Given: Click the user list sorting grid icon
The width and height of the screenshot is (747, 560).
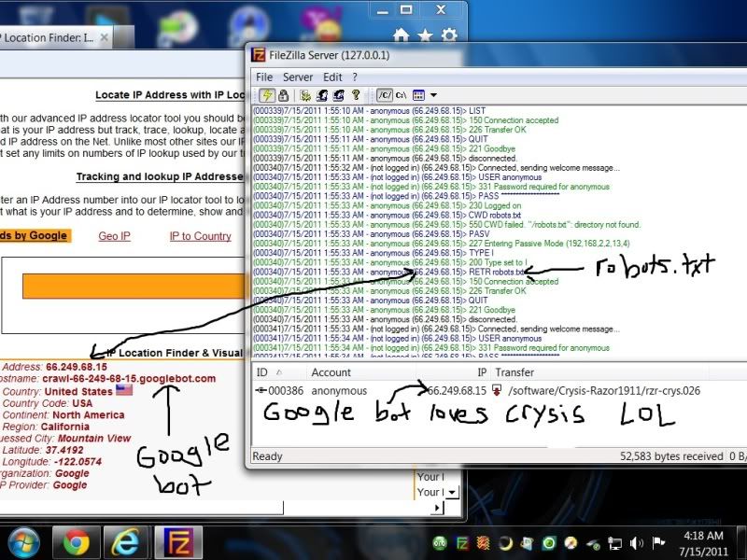Looking at the screenshot, I should tap(418, 95).
